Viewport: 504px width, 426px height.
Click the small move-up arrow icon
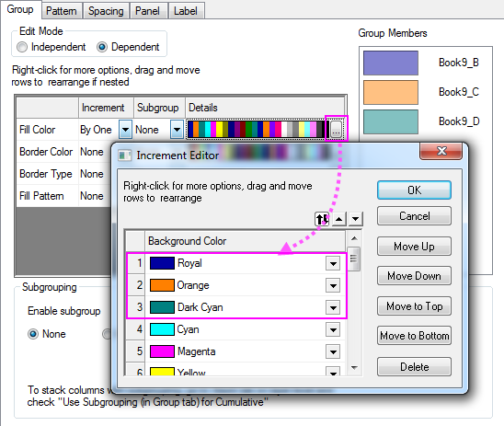coord(338,219)
